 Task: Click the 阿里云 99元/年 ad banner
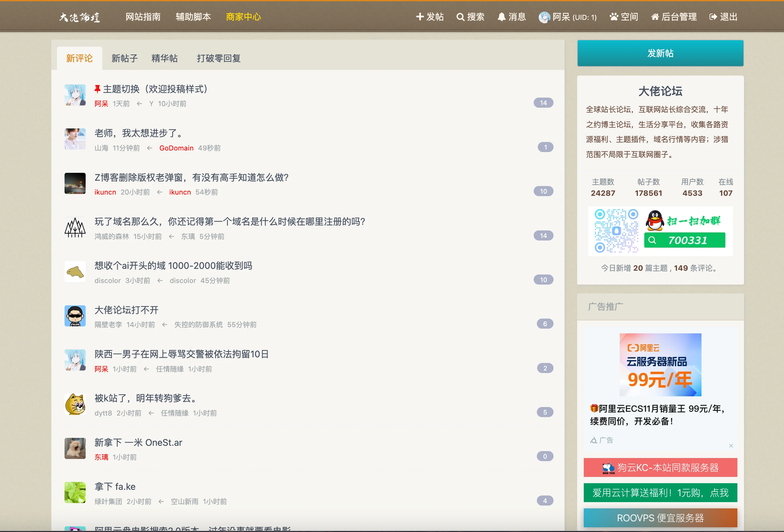pos(660,365)
